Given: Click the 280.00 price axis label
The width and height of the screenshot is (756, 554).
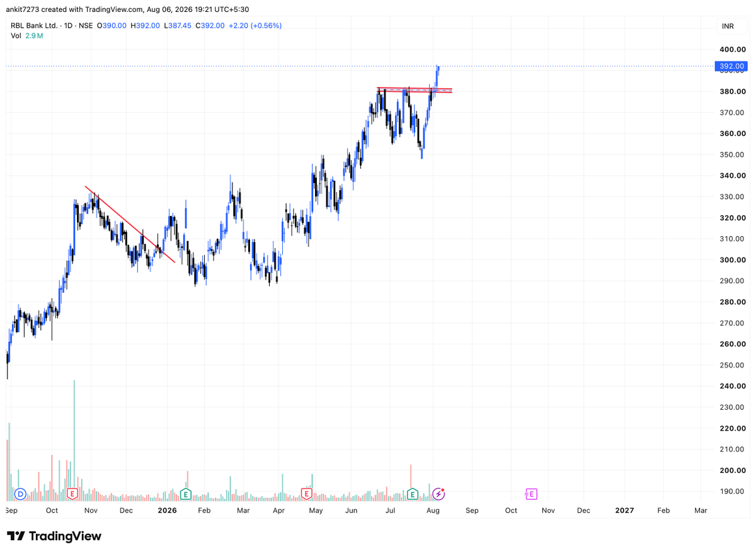Looking at the screenshot, I should coord(733,302).
